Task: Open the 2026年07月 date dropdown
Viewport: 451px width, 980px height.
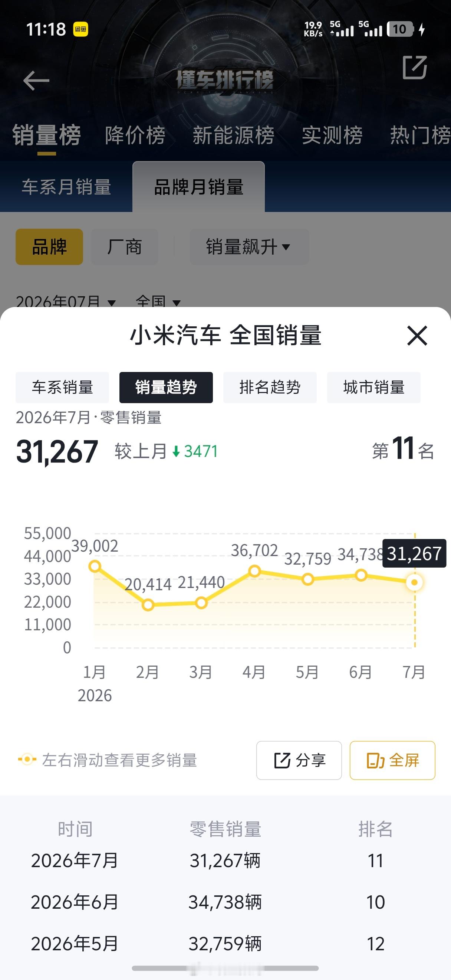Action: (65, 301)
